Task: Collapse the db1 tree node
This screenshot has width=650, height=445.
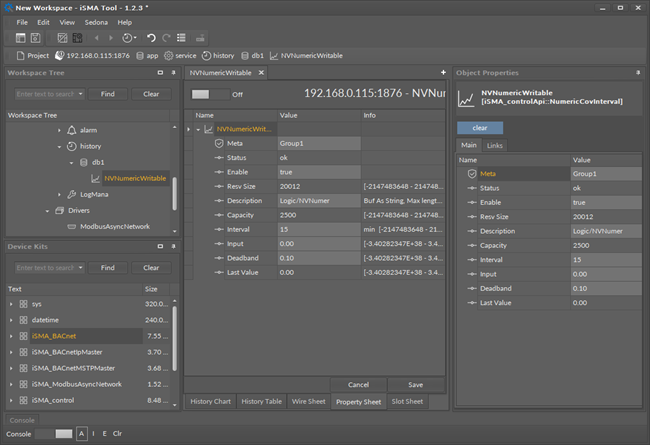Action: point(71,163)
